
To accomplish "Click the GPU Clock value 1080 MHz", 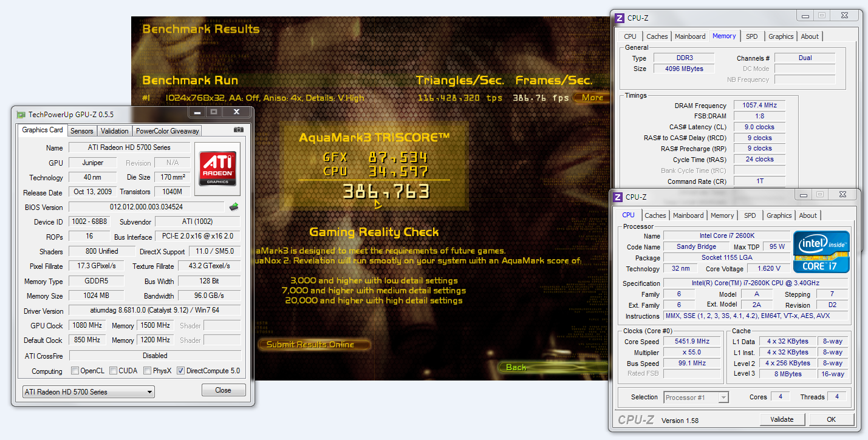I will pos(87,325).
